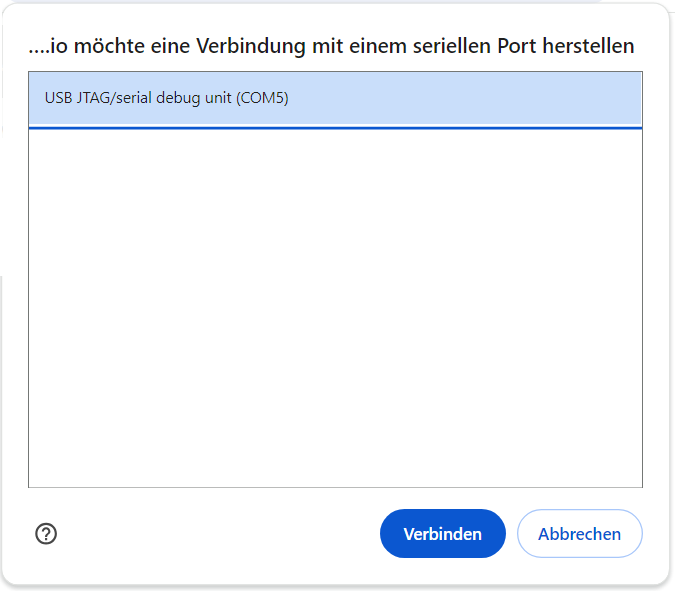Connect to the port with Verbinden
The height and width of the screenshot is (591, 675).
[443, 534]
